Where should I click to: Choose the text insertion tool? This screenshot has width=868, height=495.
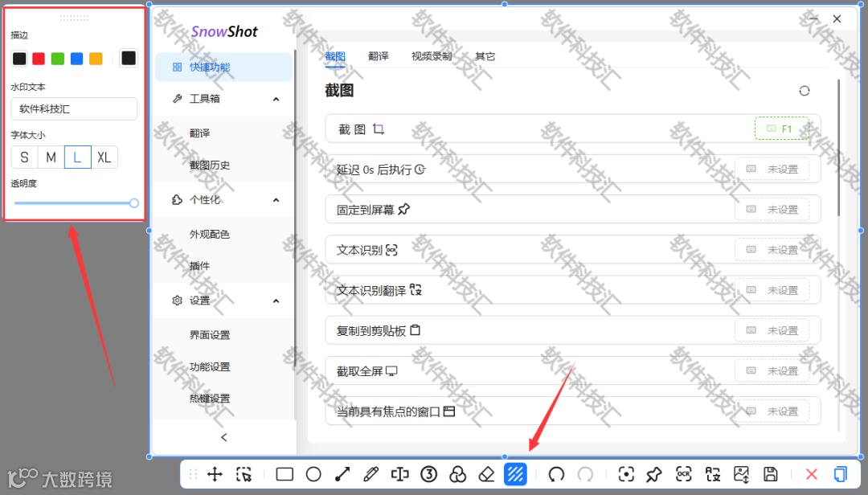coord(399,475)
